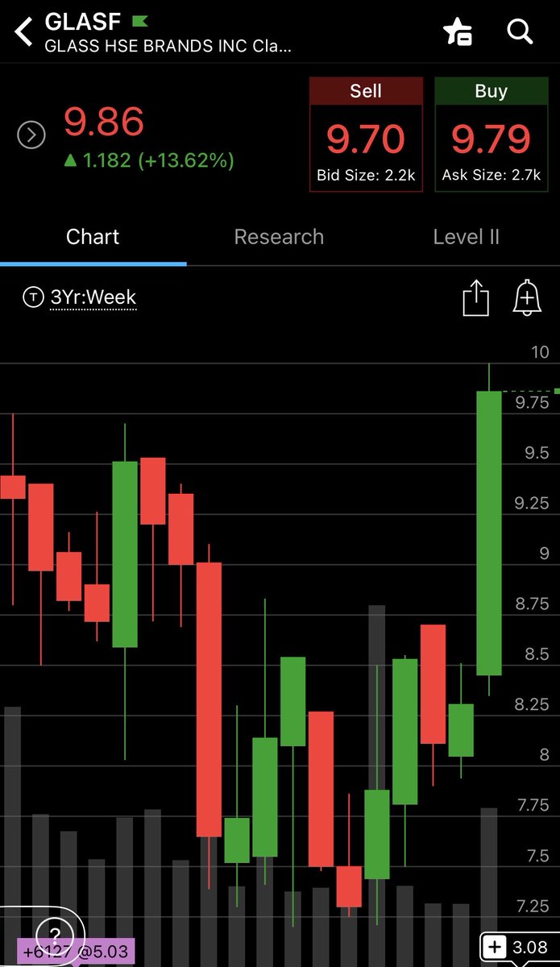
Task: Tap the Ask Size: 2.7k label
Action: (x=491, y=175)
